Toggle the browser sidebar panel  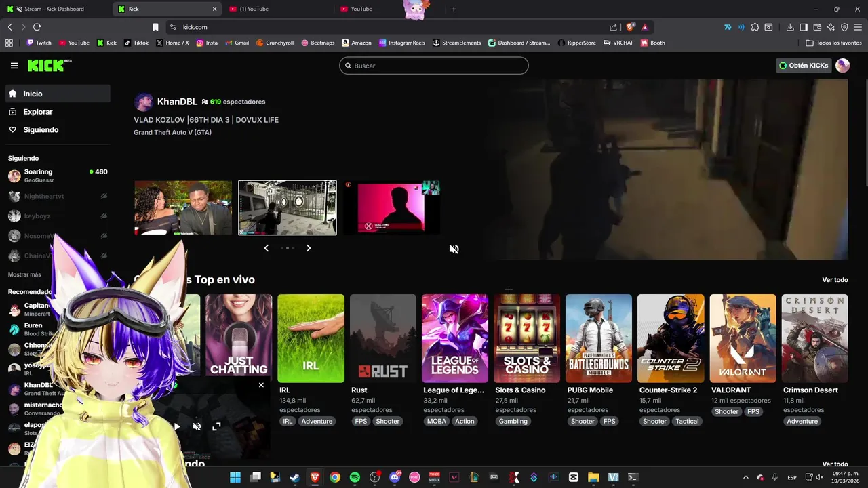point(804,27)
